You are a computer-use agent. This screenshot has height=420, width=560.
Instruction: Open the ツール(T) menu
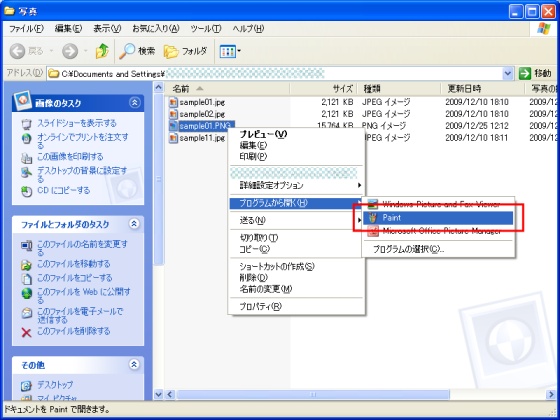tap(206, 29)
